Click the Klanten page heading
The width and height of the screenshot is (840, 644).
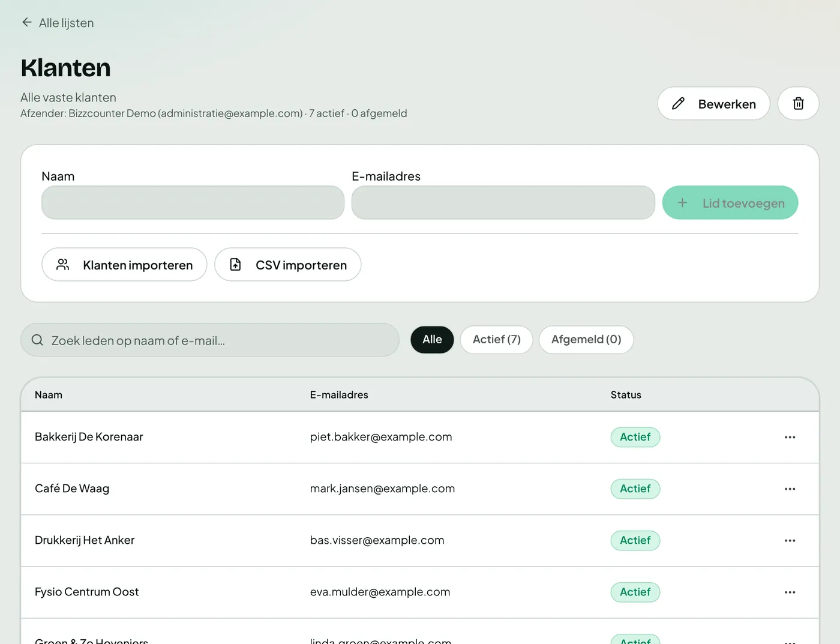pos(65,68)
